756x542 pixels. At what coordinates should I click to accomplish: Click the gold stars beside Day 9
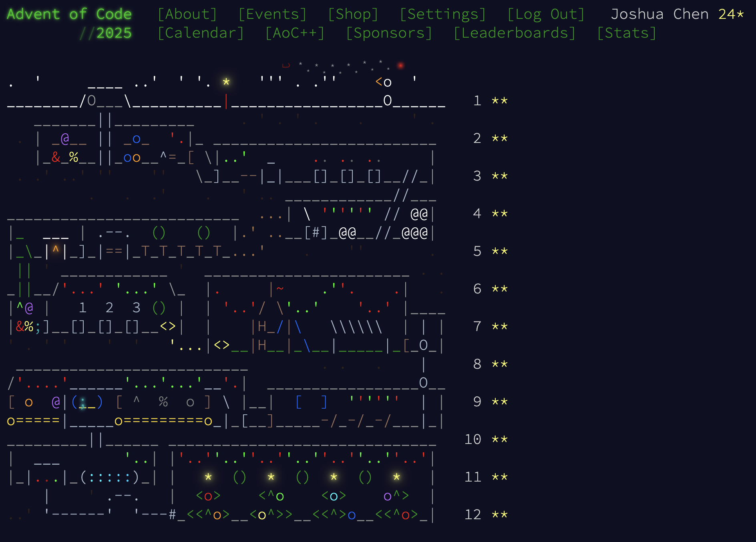[x=500, y=402]
